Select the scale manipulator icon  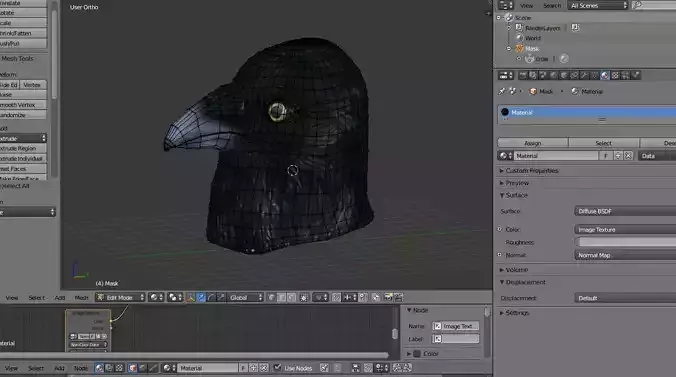click(221, 297)
